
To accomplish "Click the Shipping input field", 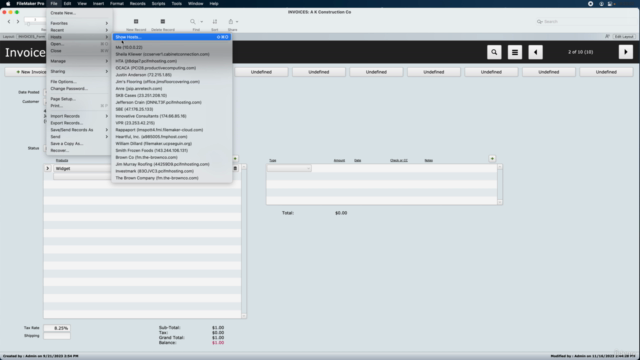I will (x=57, y=336).
